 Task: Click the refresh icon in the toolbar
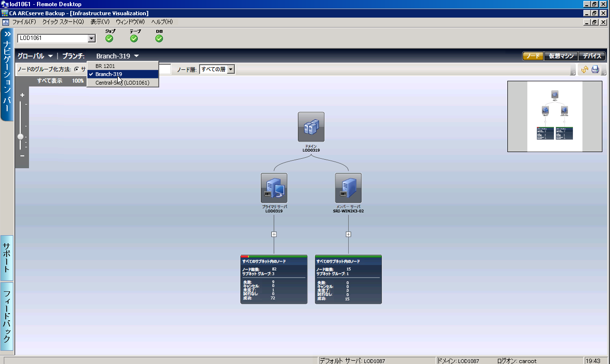(x=585, y=69)
